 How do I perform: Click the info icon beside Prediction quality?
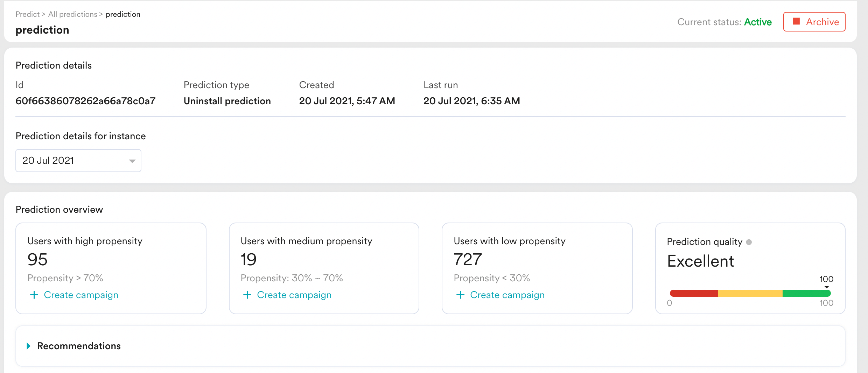click(x=749, y=242)
